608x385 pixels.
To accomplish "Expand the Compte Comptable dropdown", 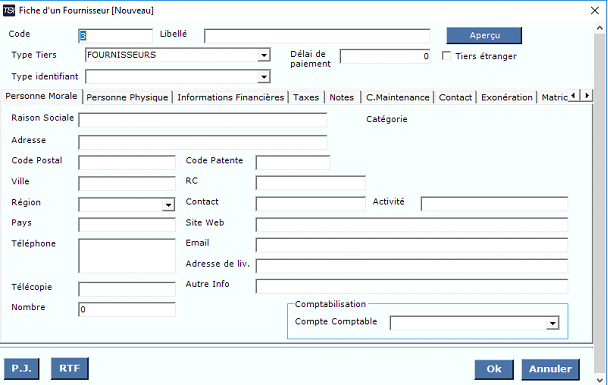I will (x=552, y=323).
